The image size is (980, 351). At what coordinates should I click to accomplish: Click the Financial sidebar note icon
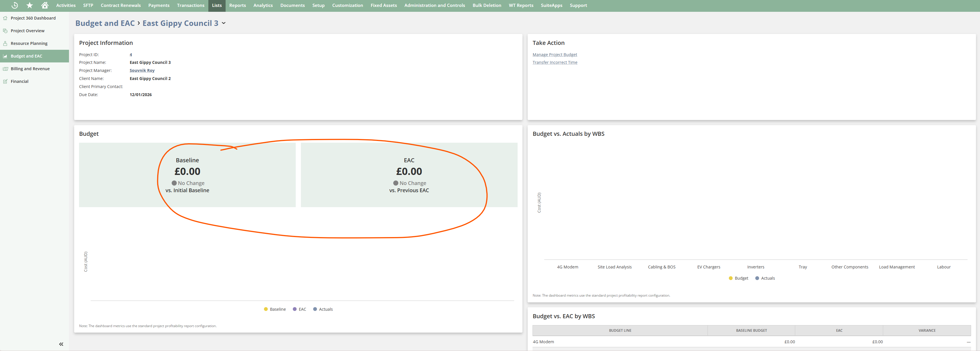[5, 81]
